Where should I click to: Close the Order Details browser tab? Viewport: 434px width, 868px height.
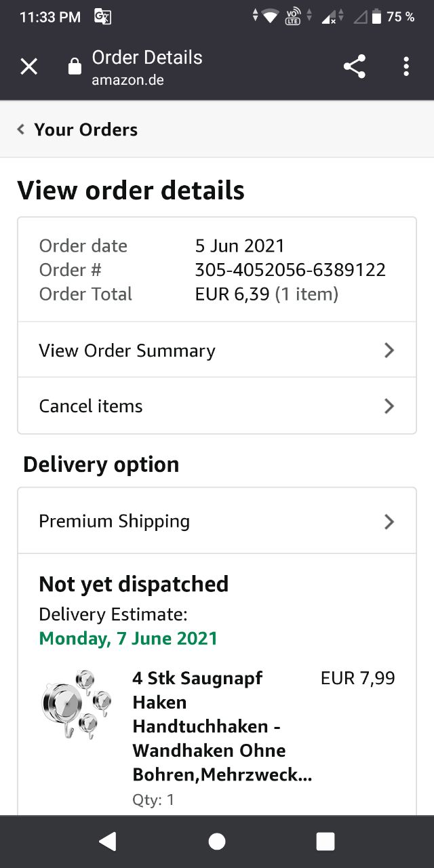click(x=28, y=66)
